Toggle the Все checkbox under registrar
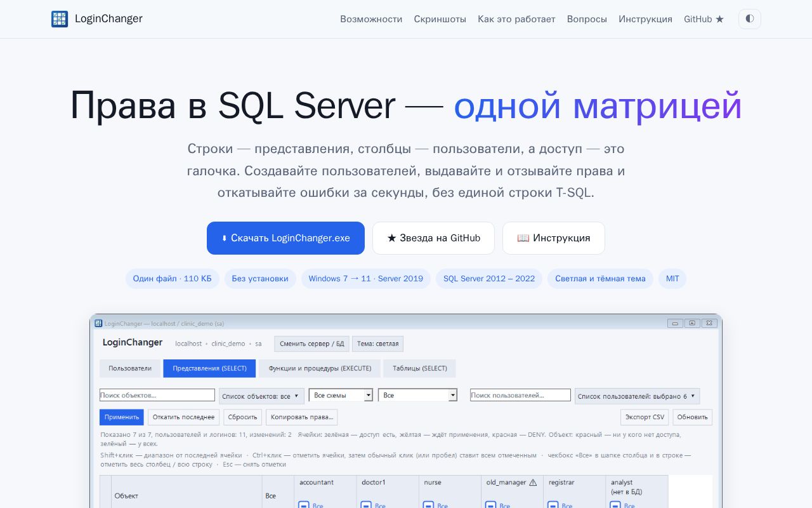This screenshot has width=812, height=508. [x=552, y=505]
